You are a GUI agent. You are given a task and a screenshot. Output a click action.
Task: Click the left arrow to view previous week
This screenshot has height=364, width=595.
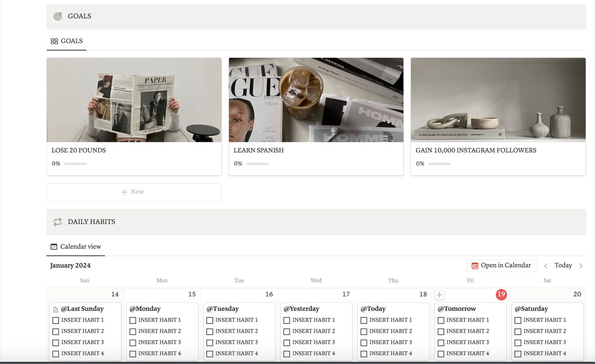pyautogui.click(x=546, y=265)
